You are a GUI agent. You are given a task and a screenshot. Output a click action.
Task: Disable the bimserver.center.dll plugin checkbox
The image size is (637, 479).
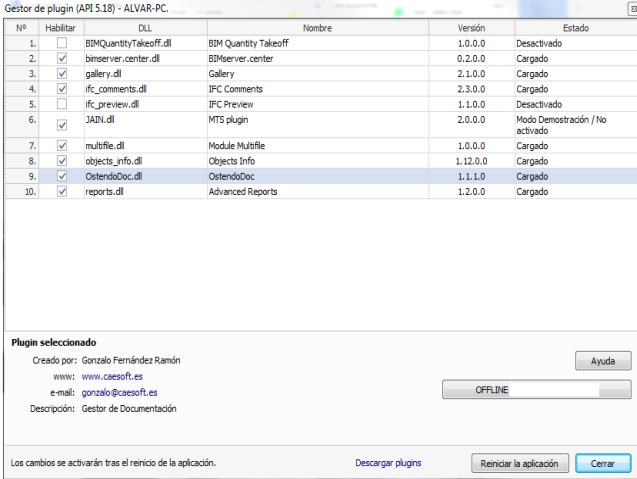point(62,59)
